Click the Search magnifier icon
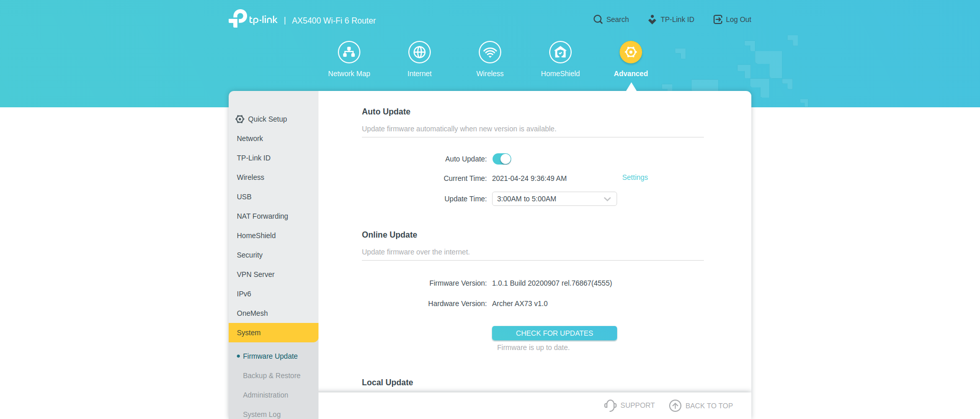Screen dimensions: 980x419 click(x=598, y=19)
